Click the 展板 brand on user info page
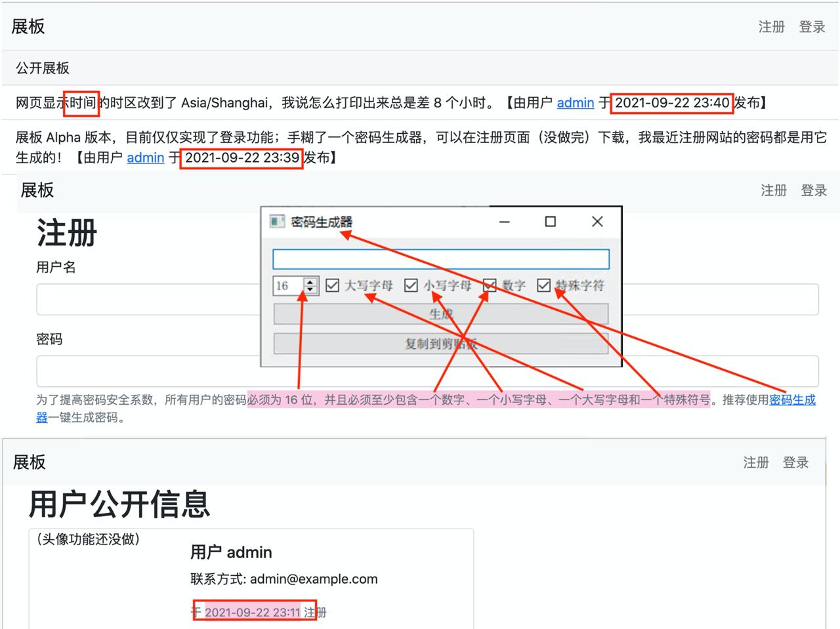The height and width of the screenshot is (629, 840). (30, 462)
